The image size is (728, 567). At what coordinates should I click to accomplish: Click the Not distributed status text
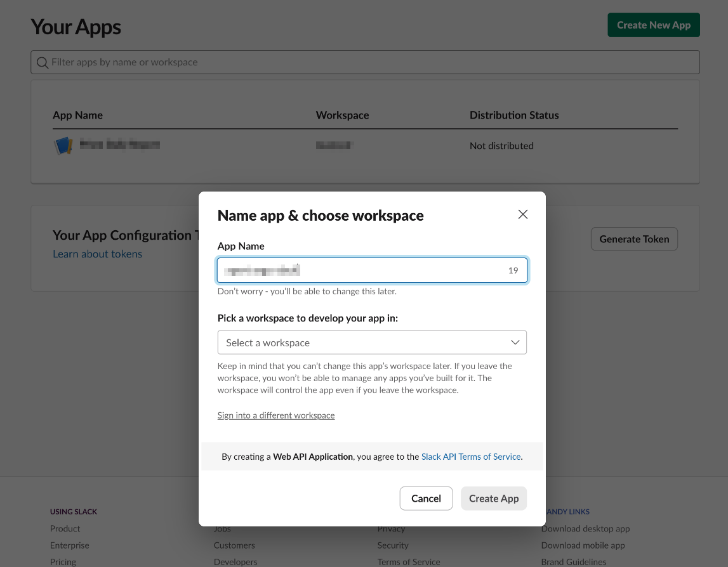pyautogui.click(x=501, y=146)
